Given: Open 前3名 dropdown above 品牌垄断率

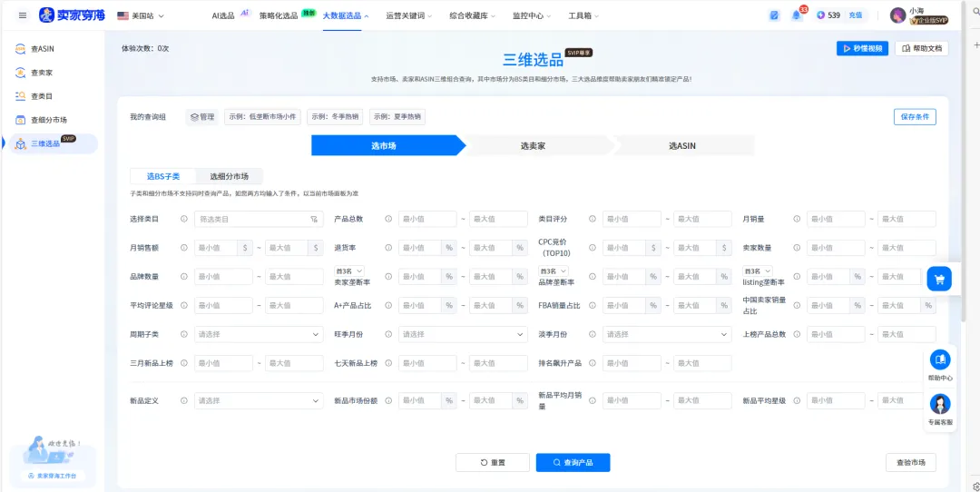Looking at the screenshot, I should tap(554, 271).
